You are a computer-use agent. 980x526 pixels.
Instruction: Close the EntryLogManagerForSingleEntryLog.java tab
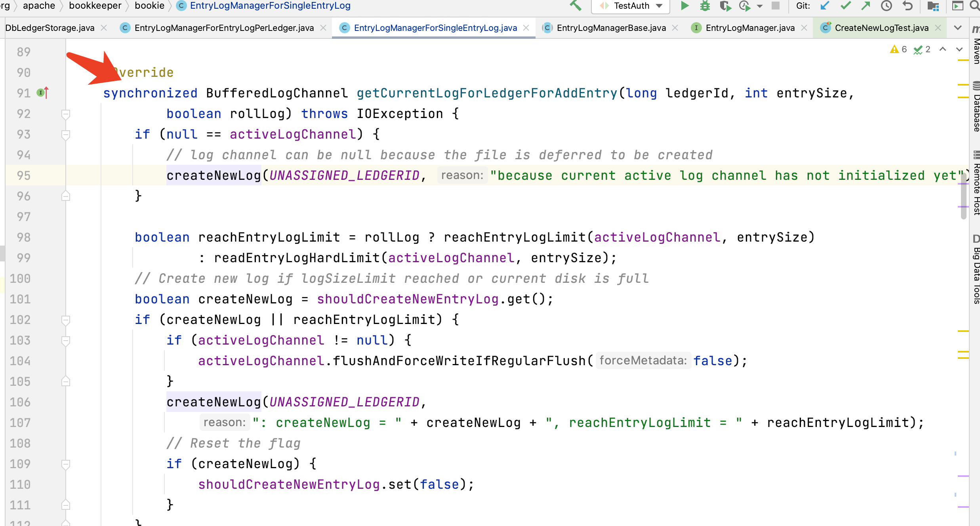tap(526, 28)
